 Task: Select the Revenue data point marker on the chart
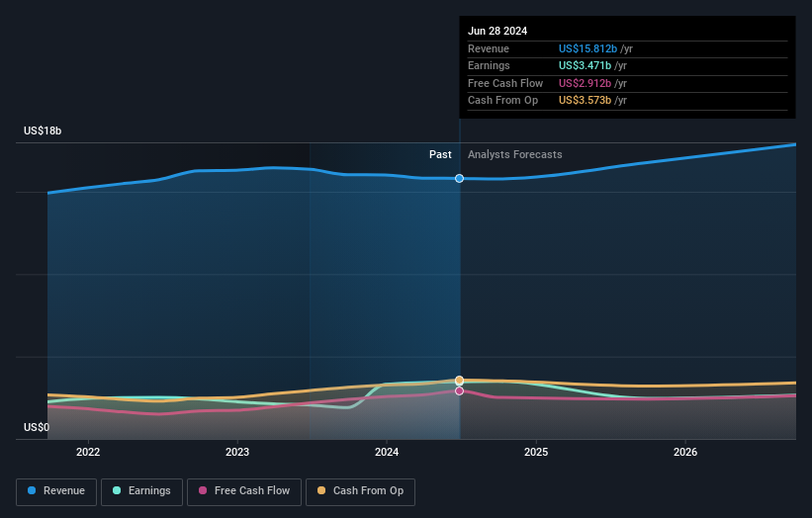(459, 179)
